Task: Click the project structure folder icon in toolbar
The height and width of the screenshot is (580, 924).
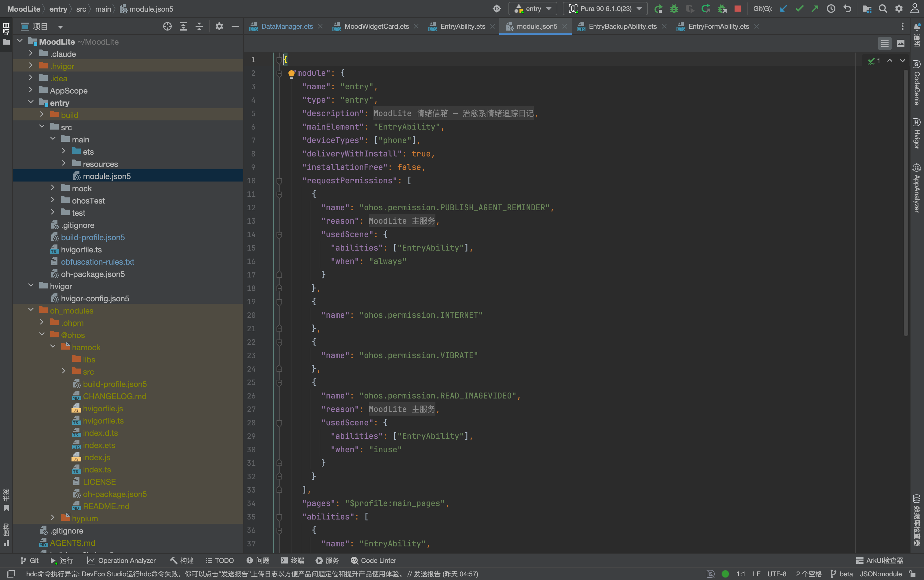Action: (x=867, y=9)
